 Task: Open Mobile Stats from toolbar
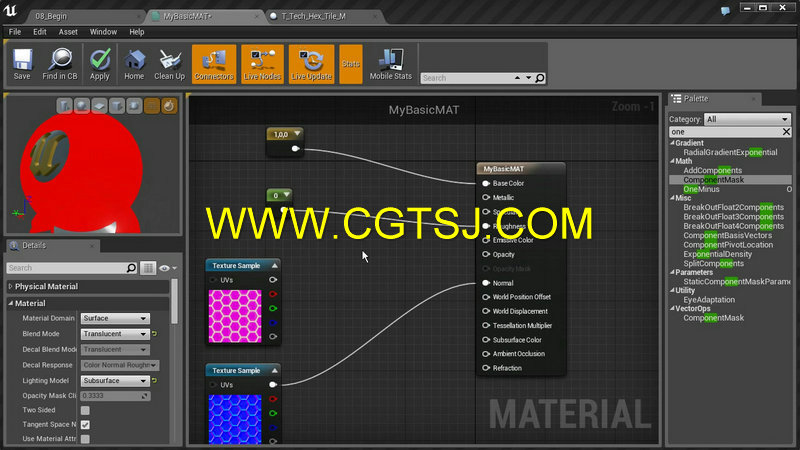coord(390,64)
